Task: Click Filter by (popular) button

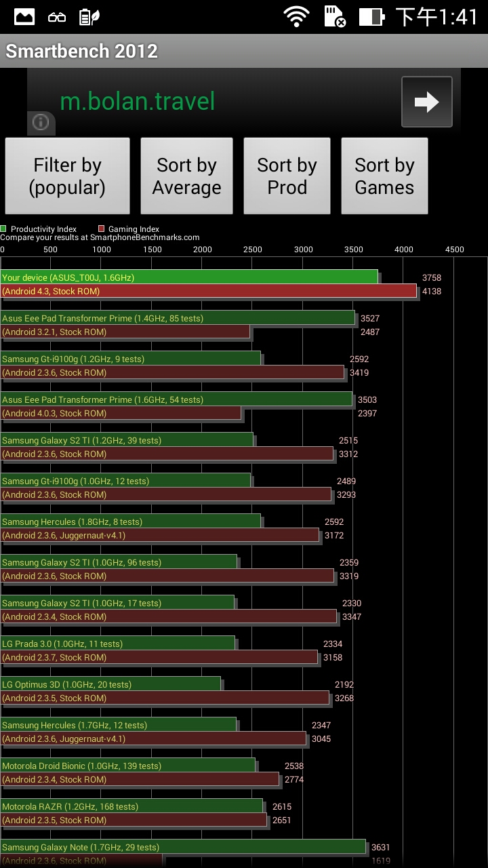Action: [67, 176]
